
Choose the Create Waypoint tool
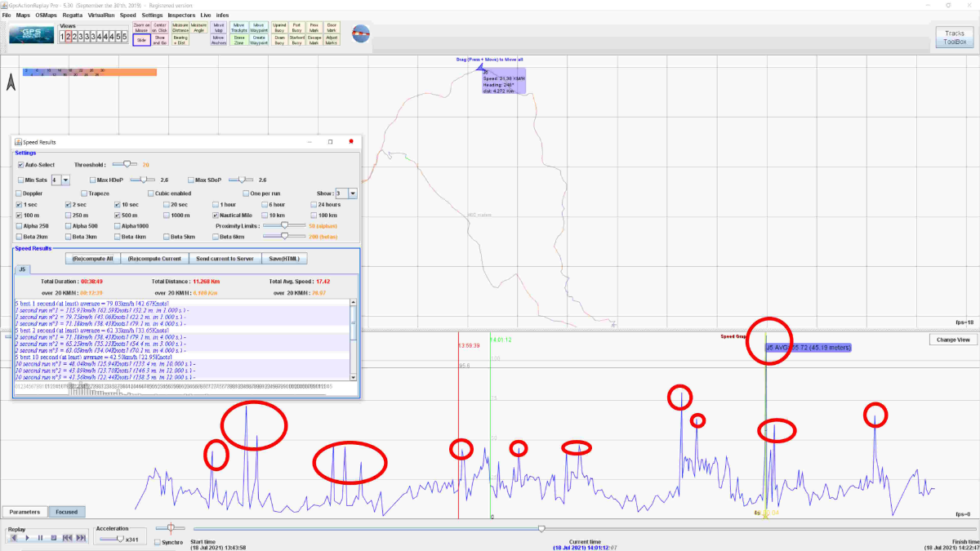[258, 40]
